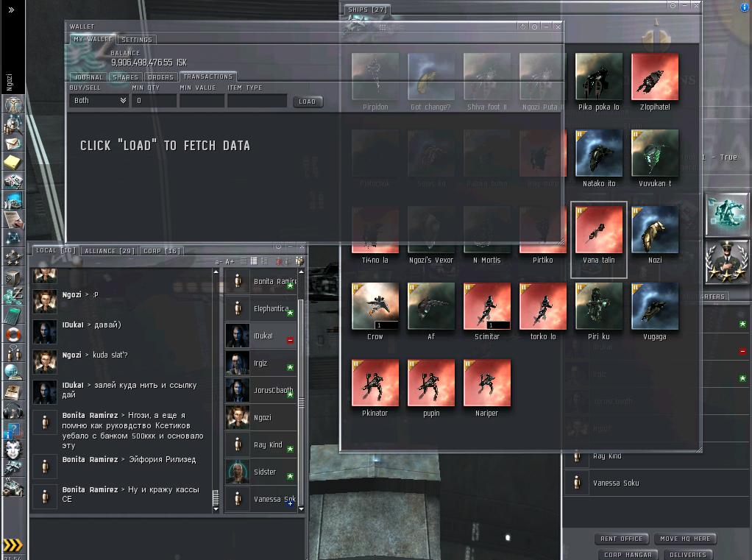
Task: Switch chat to plain text-only list mode
Action: [244, 260]
